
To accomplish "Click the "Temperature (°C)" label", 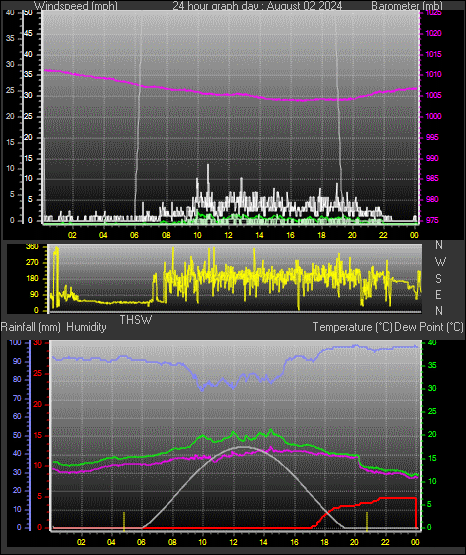I will tap(352, 327).
